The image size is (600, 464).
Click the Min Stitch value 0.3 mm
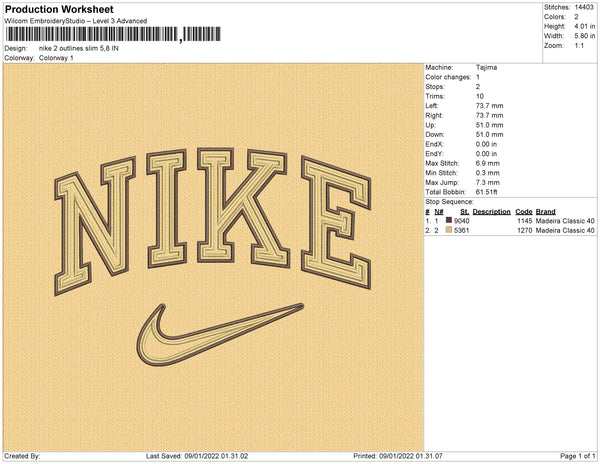[x=488, y=173]
